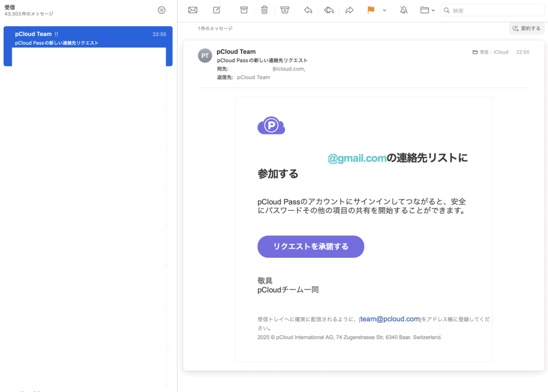Open the team@pcloud.com link

[x=390, y=319]
